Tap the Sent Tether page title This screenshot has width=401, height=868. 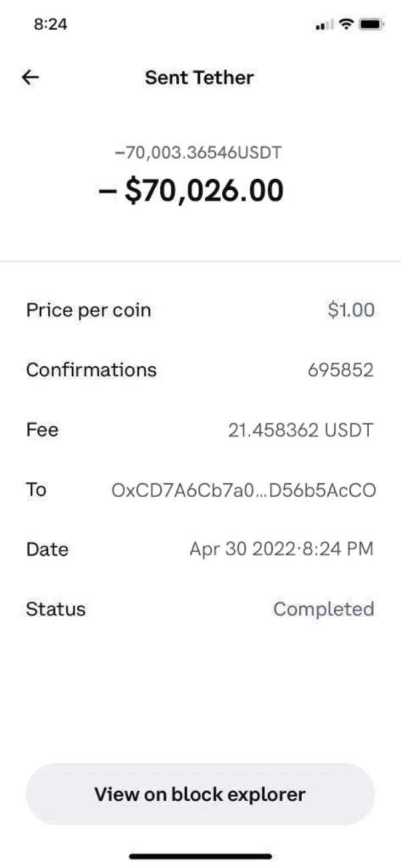pos(199,78)
